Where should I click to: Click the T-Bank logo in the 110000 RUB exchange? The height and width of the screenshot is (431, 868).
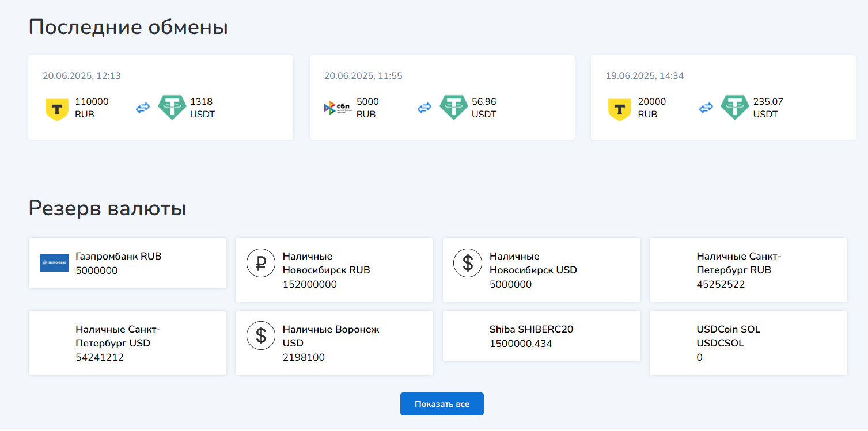[57, 108]
